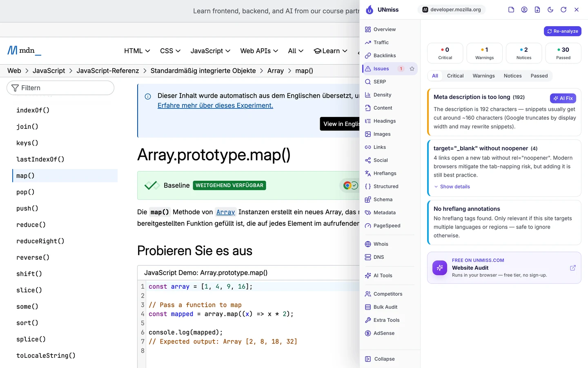This screenshot has width=588, height=368.
Task: Click the Headings list icon in sidebar
Action: pyautogui.click(x=368, y=121)
